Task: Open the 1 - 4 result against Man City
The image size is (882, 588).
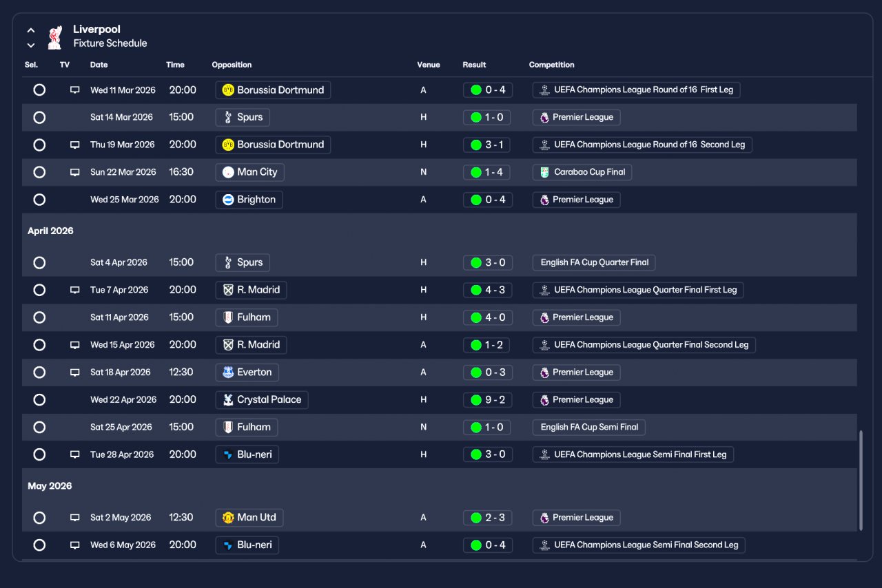Action: pyautogui.click(x=488, y=173)
